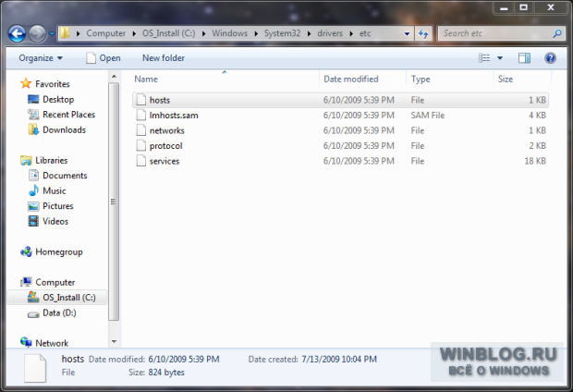Click the folder icon in the address bar
The height and width of the screenshot is (392, 573).
(65, 33)
